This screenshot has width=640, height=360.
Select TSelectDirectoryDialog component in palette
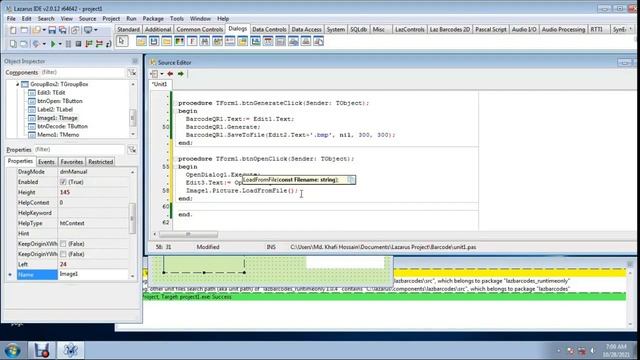tap(167, 41)
